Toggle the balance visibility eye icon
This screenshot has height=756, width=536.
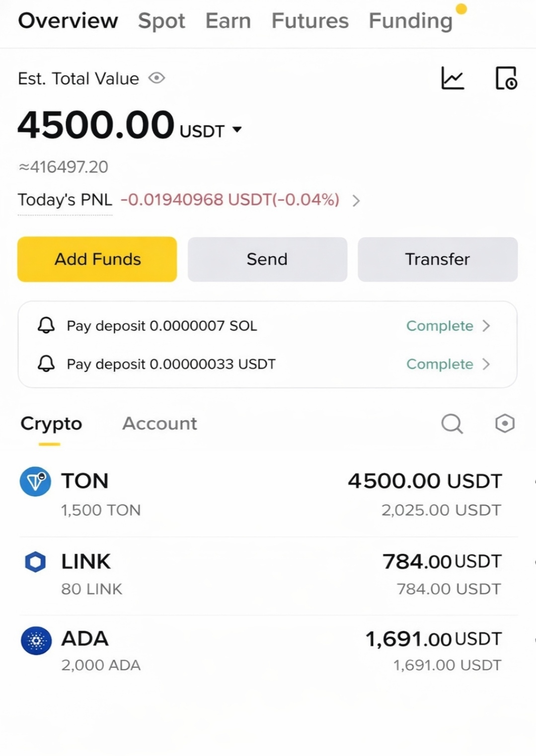[156, 78]
